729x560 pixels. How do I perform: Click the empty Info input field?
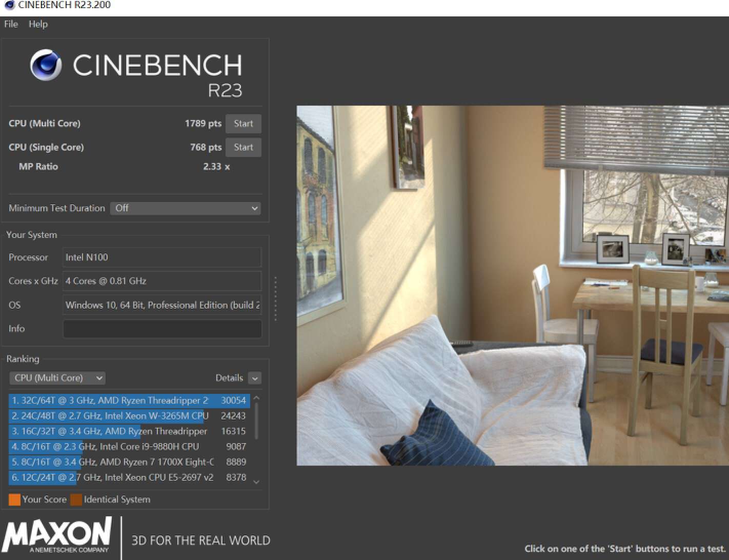pos(162,329)
